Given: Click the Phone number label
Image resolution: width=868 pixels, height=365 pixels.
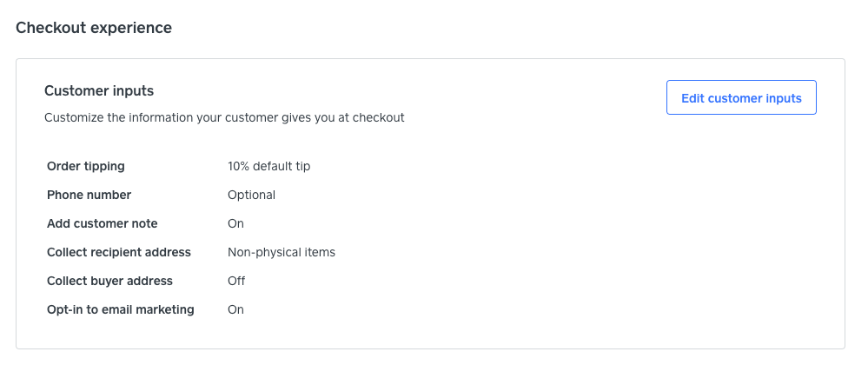Looking at the screenshot, I should click(89, 195).
